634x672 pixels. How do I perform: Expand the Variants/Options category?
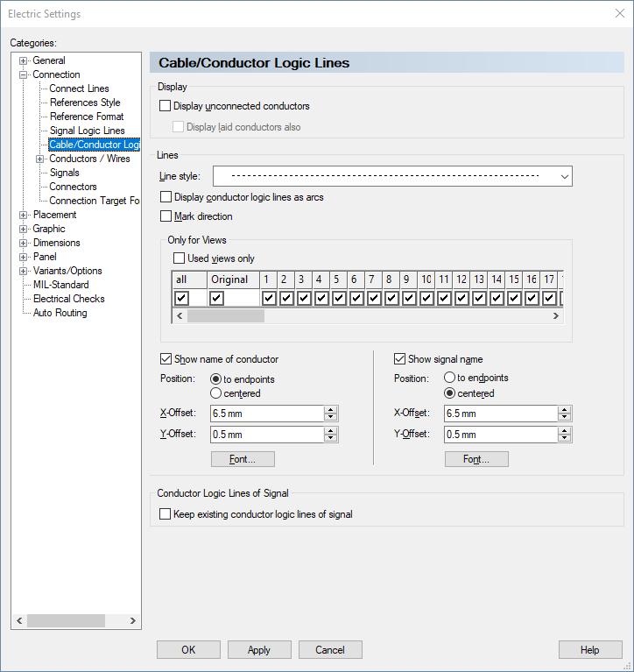pos(24,271)
